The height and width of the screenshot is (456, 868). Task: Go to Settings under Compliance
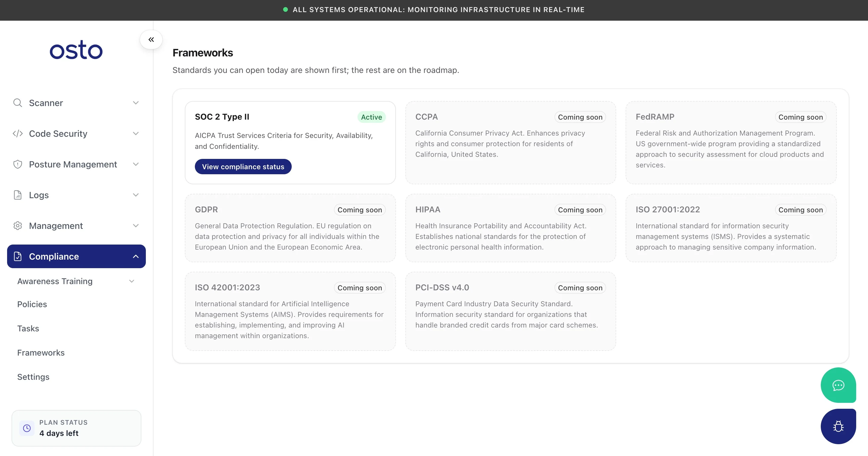point(33,377)
